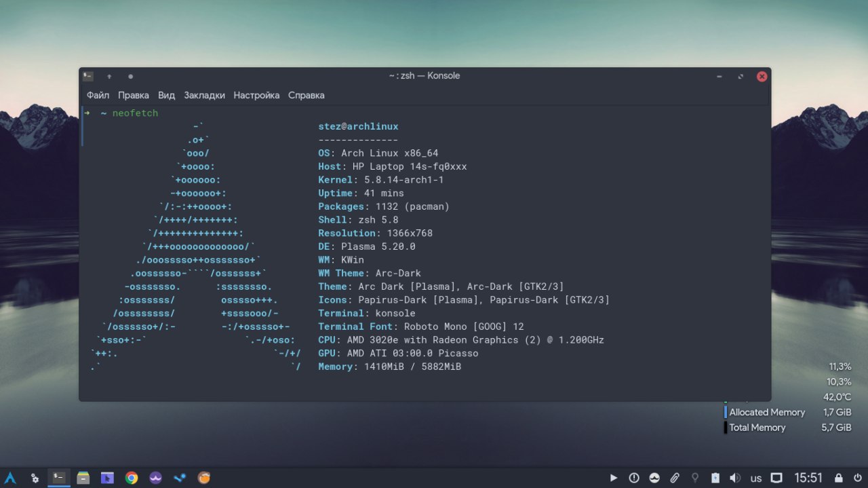Viewport: 868px width, 488px height.
Task: Click the 'Packages: 1132 (pacman)' line
Action: point(384,206)
